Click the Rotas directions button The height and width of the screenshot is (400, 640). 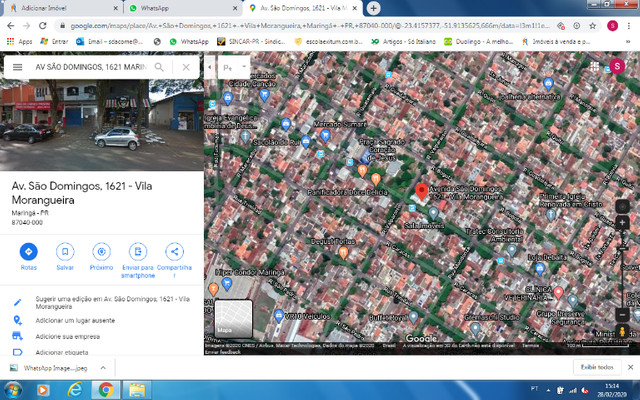[29, 251]
